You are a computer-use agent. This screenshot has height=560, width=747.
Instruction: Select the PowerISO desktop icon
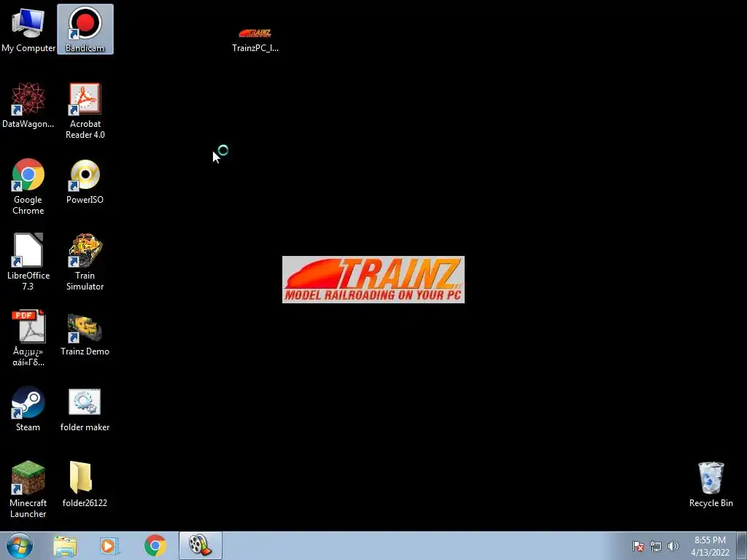(85, 181)
